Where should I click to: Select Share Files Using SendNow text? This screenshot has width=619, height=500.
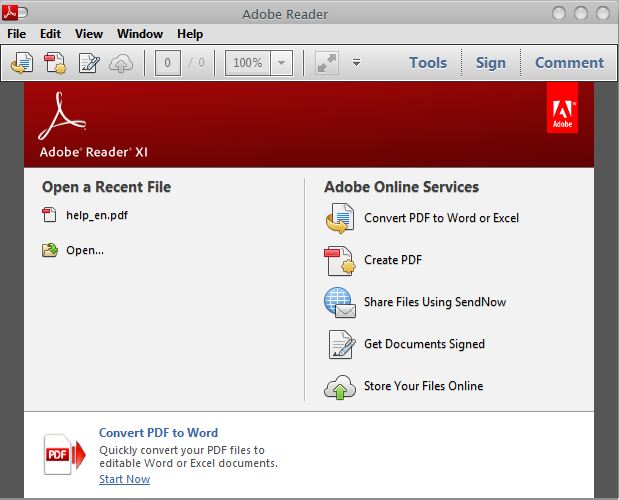pos(435,302)
